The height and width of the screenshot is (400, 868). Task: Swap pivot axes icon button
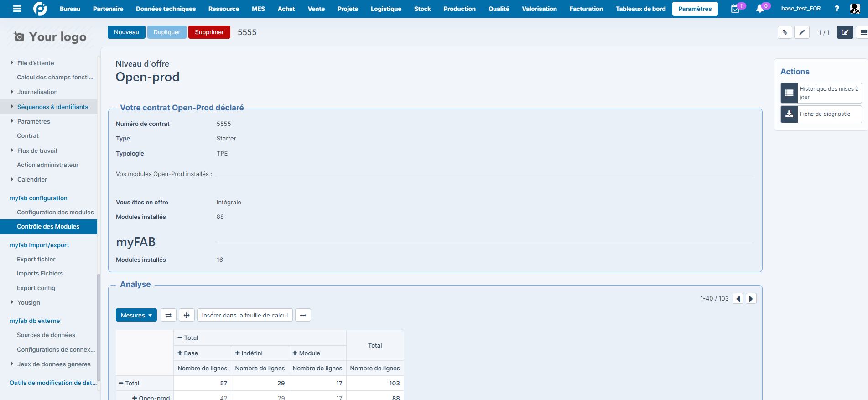pos(168,315)
